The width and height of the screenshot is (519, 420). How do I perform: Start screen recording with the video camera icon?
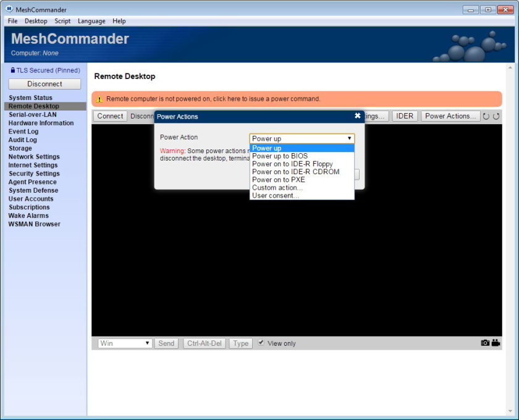point(496,343)
